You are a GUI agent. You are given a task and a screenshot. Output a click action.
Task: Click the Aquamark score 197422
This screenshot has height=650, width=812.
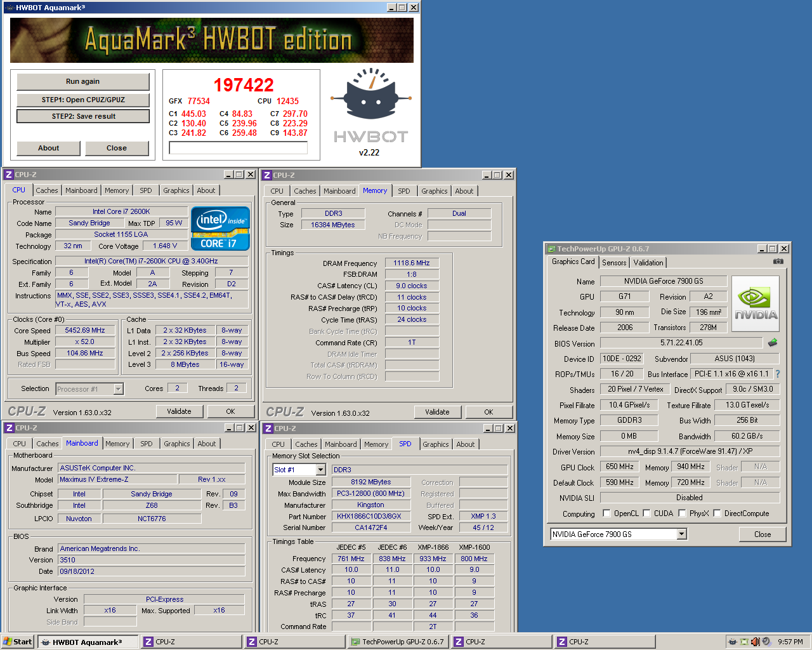coord(244,85)
